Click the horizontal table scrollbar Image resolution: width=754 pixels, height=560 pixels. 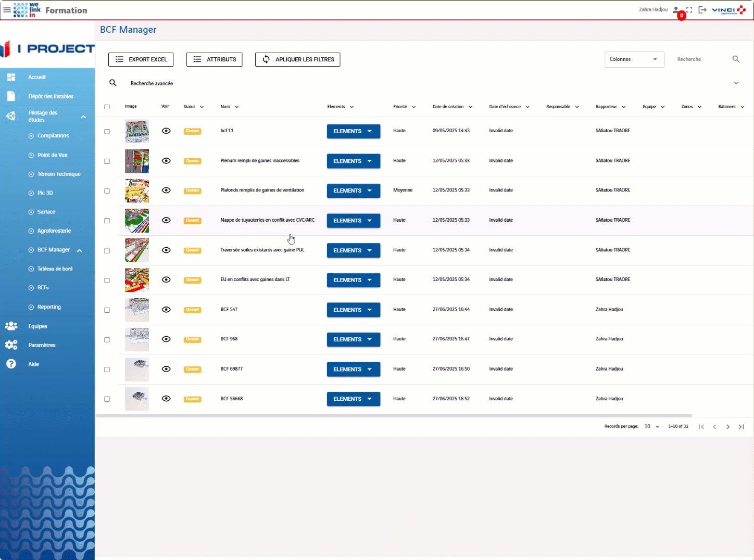coord(394,416)
